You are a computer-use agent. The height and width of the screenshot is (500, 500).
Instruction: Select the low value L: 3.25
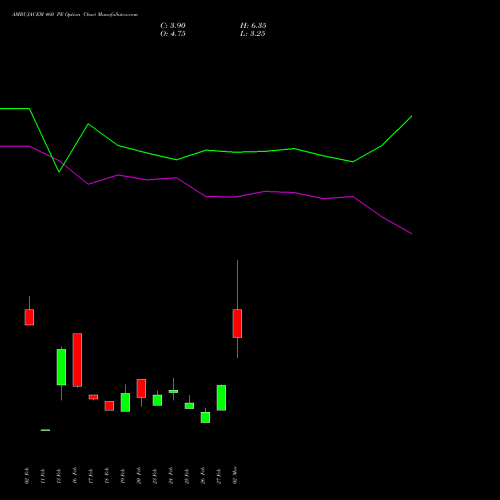coord(253,34)
